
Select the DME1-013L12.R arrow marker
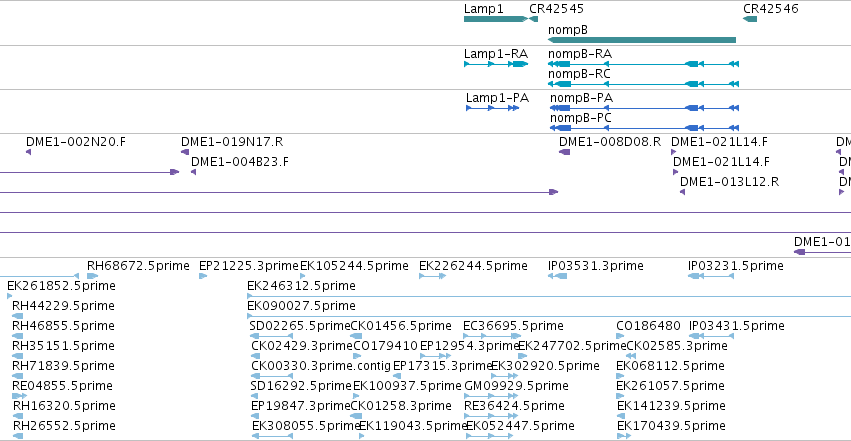(x=682, y=192)
